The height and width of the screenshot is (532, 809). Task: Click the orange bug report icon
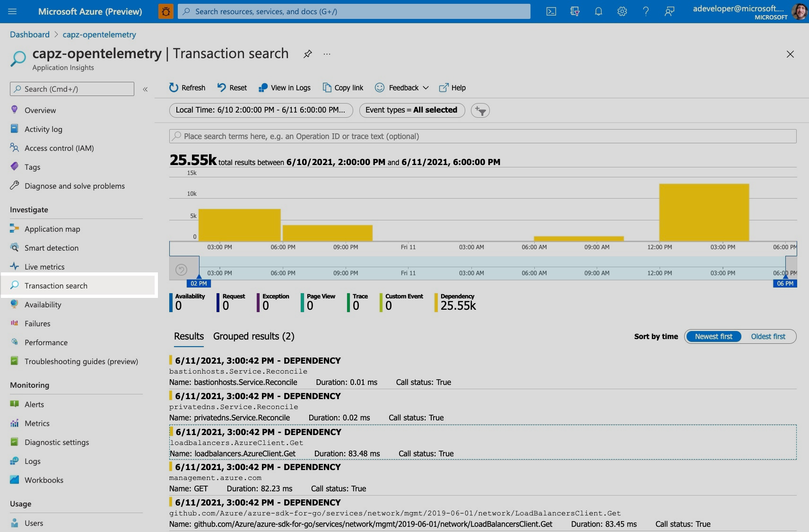point(165,11)
